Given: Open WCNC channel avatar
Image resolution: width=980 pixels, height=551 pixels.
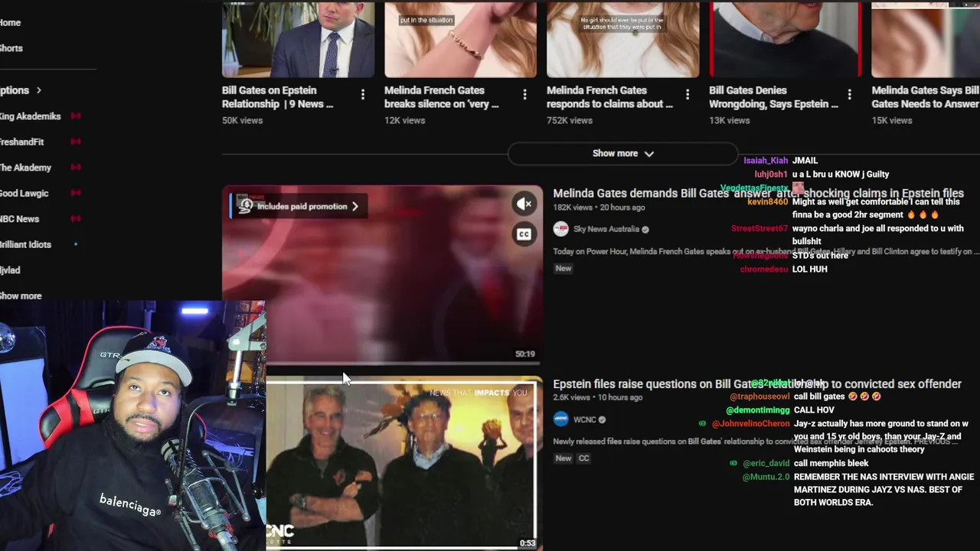Looking at the screenshot, I should [x=561, y=419].
